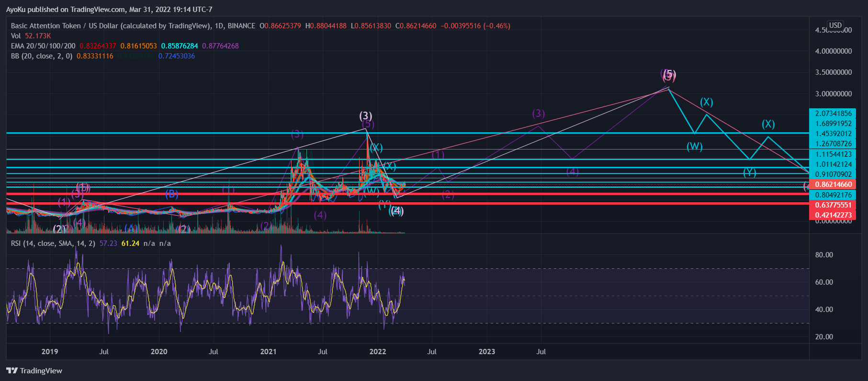
Task: Click the Vol 52.173K indicator label
Action: [31, 36]
